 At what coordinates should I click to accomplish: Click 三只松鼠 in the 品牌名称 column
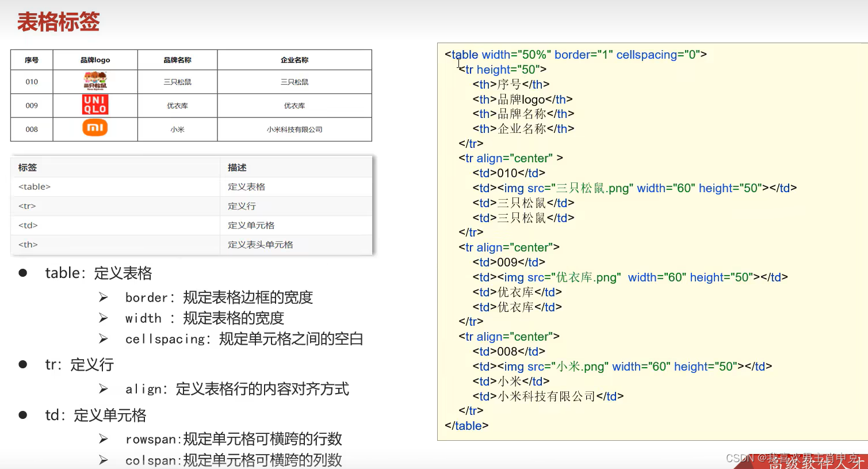[x=177, y=82]
